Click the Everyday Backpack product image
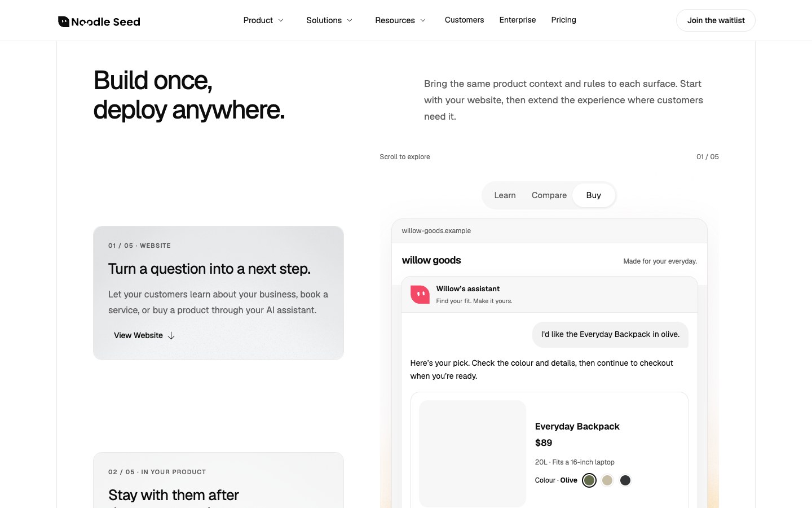Screen dimensions: 812x508 [x=473, y=453]
